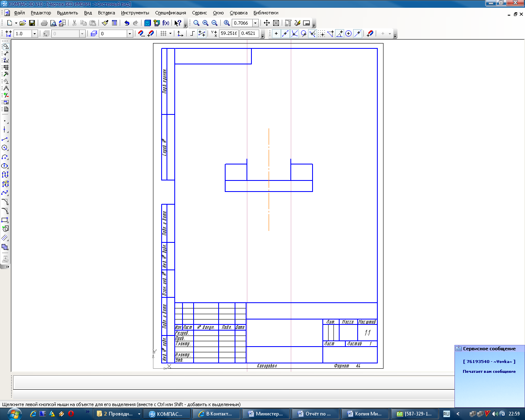Open the current layer 0 dropdown
Viewport: 525px width, 420px height.
[x=130, y=34]
